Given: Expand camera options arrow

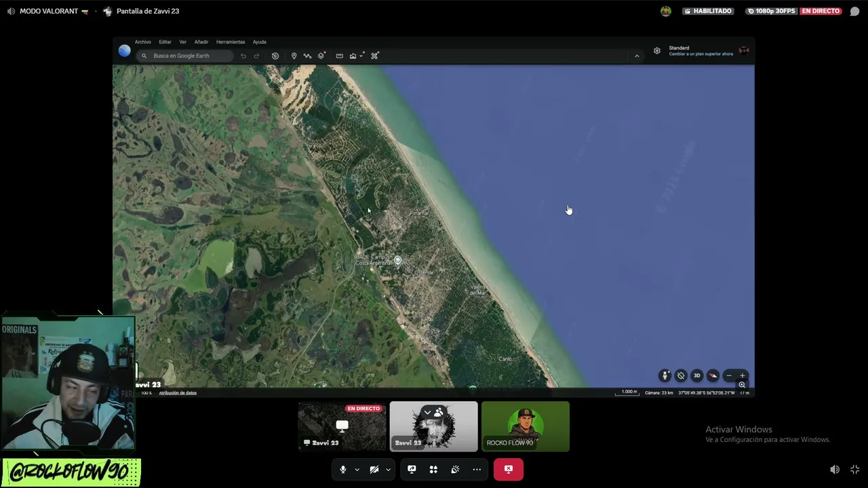Looking at the screenshot, I should 388,469.
